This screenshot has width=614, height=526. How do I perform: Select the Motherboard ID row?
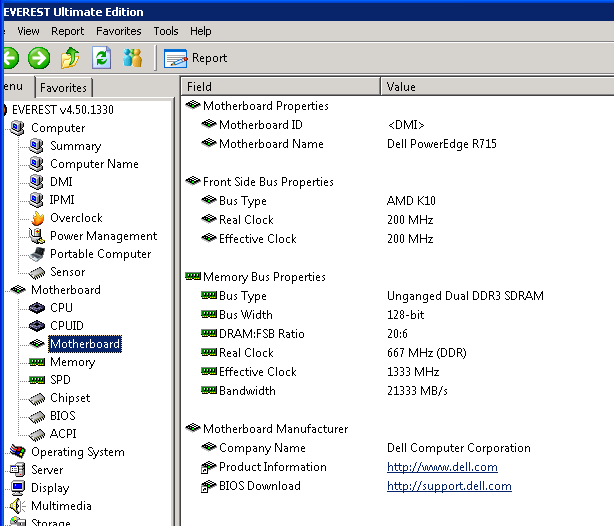tap(397, 125)
